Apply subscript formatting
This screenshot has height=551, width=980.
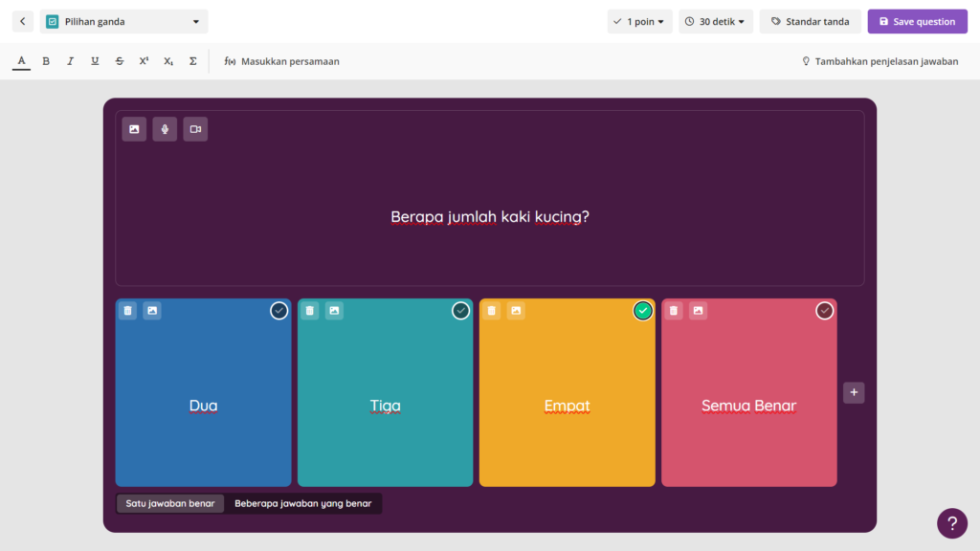pos(168,61)
